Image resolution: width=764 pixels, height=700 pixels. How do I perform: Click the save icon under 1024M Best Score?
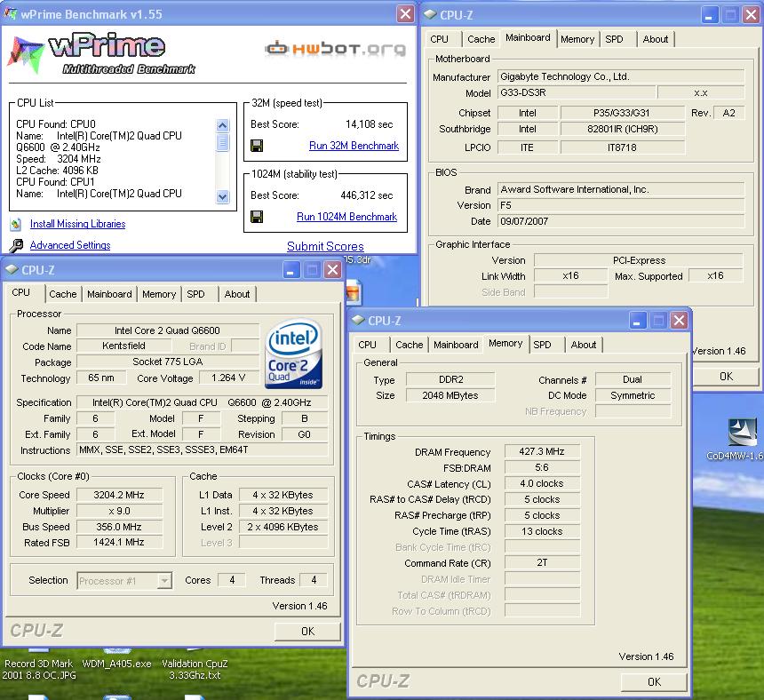257,217
